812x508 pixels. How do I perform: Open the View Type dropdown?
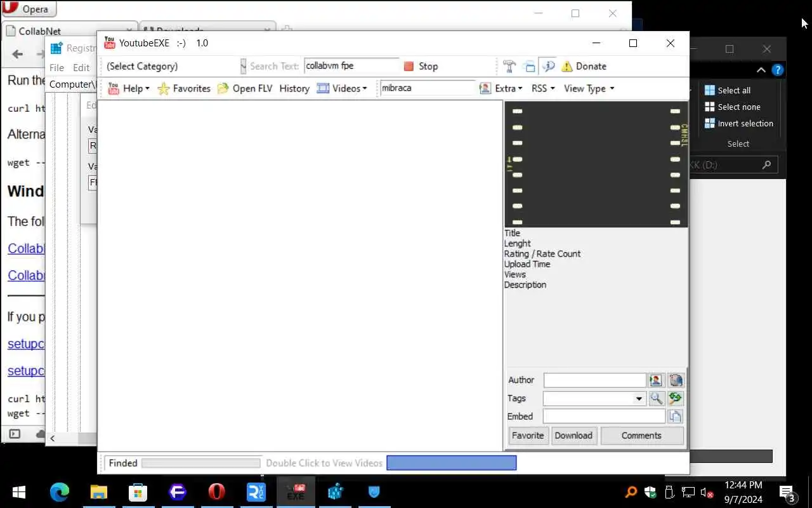(x=589, y=88)
